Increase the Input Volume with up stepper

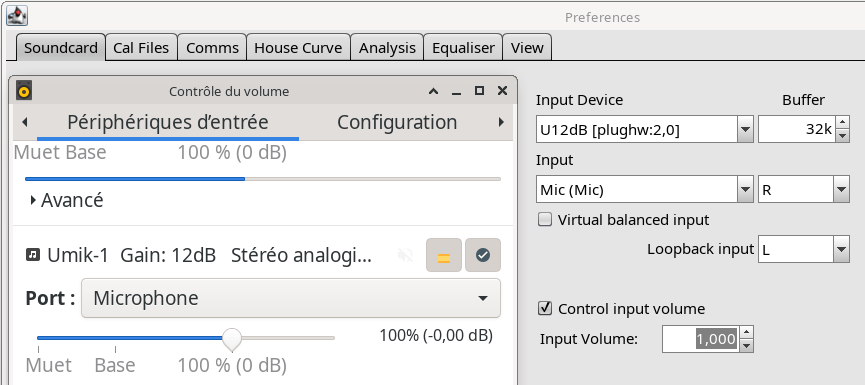point(746,332)
